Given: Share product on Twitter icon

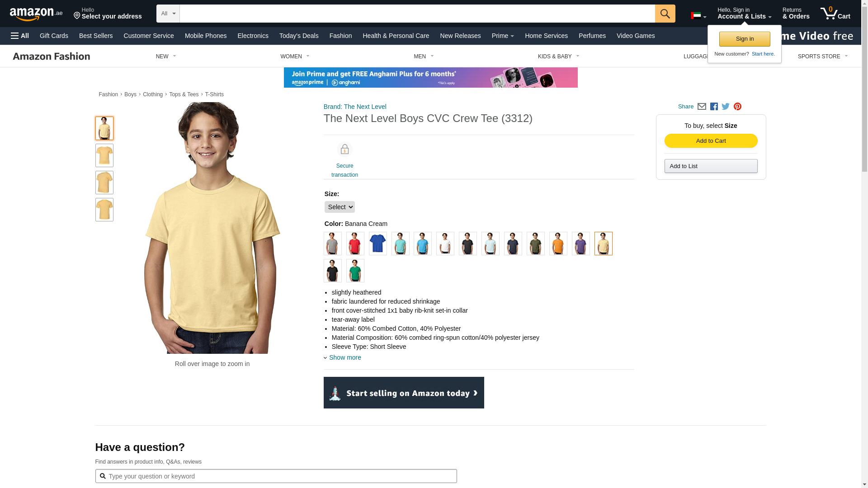Looking at the screenshot, I should pos(726,107).
